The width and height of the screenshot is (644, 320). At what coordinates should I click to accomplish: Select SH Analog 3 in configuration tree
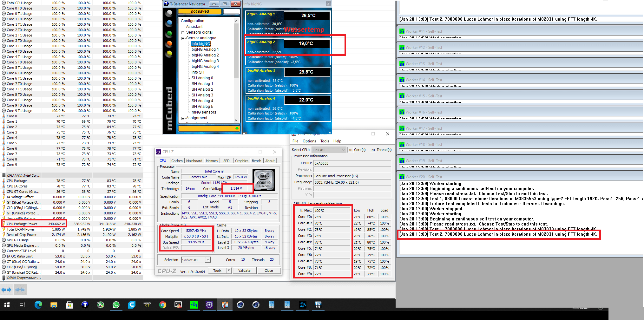point(202,95)
